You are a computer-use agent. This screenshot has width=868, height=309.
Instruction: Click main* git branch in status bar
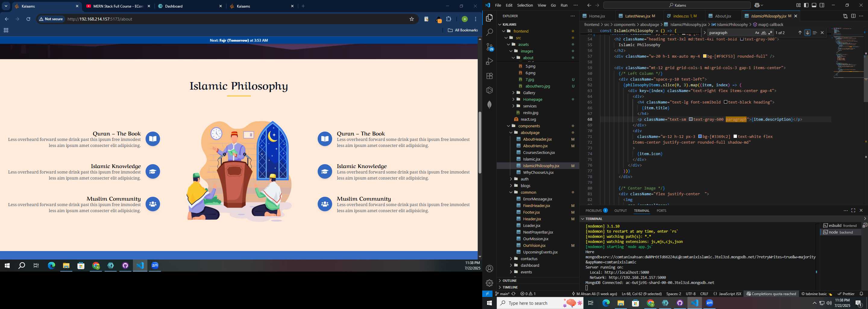pyautogui.click(x=502, y=294)
